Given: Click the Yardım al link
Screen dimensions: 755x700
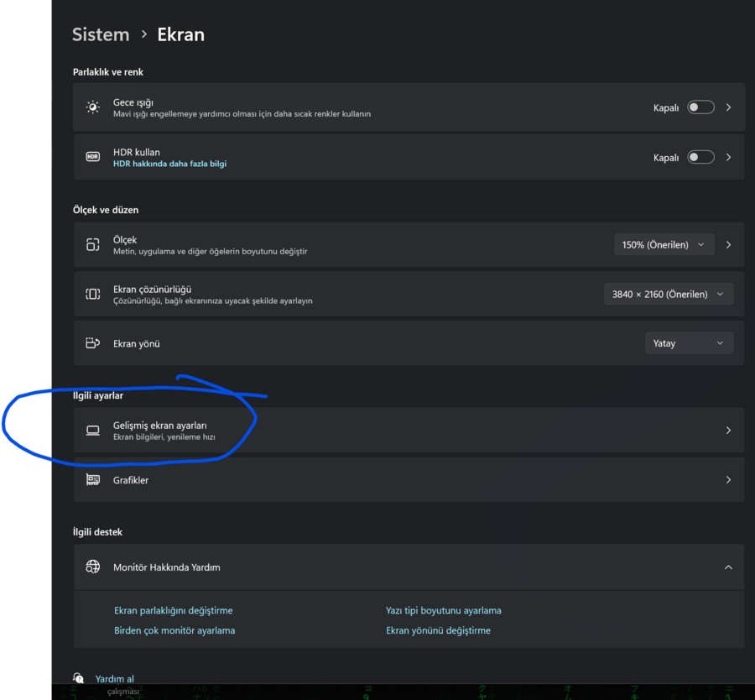Looking at the screenshot, I should (115, 679).
